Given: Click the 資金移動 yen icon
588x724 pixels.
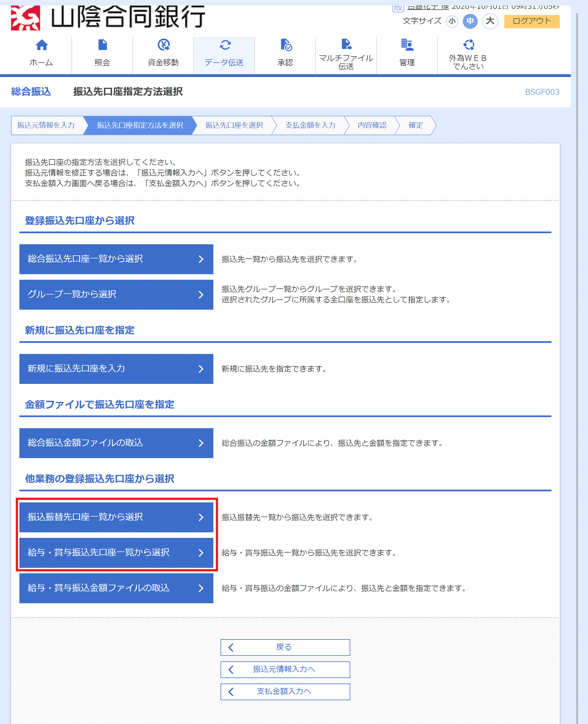Looking at the screenshot, I should click(x=163, y=45).
